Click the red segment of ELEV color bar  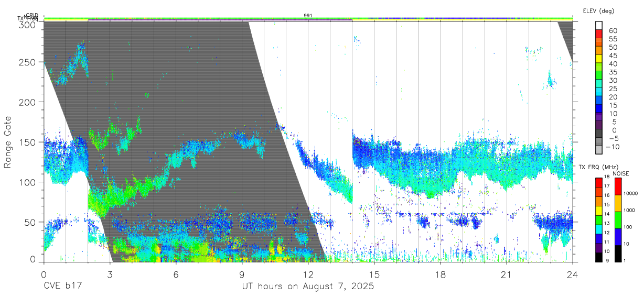click(599, 34)
